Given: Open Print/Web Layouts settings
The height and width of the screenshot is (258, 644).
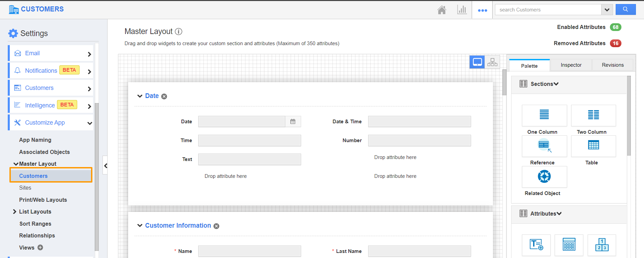Looking at the screenshot, I should tap(43, 200).
